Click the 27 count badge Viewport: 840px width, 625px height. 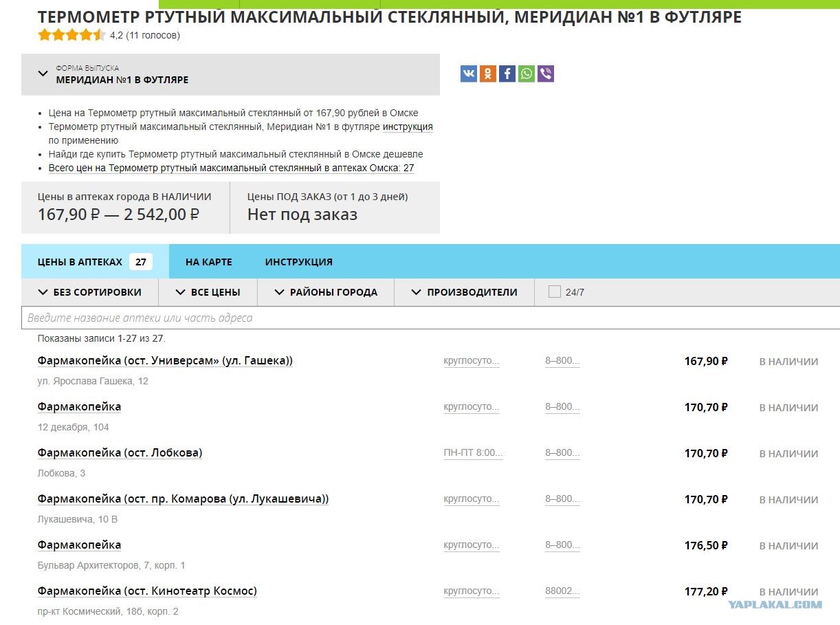(141, 261)
